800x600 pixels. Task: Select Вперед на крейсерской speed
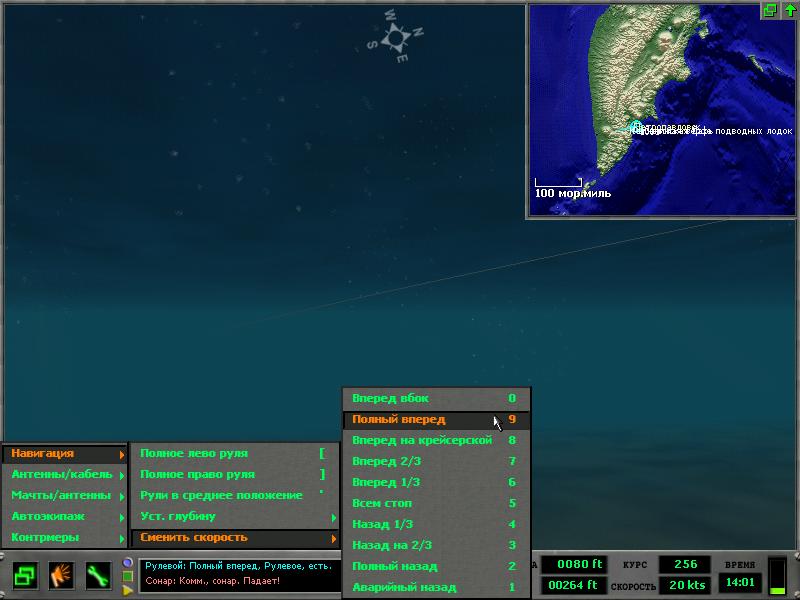pos(436,440)
